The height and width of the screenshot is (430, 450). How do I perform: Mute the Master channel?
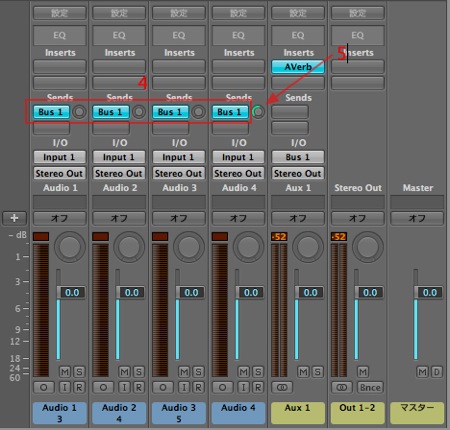(423, 372)
